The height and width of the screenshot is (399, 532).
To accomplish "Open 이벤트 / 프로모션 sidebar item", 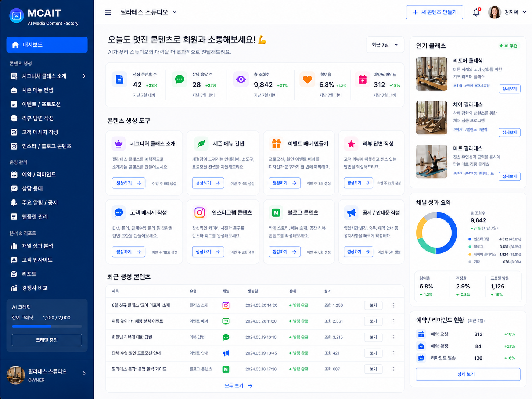I will click(x=47, y=104).
